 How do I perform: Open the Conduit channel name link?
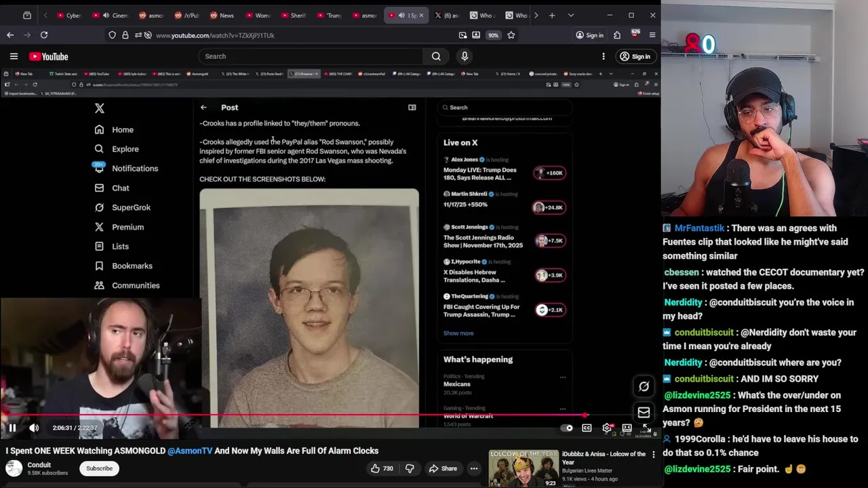tap(39, 465)
